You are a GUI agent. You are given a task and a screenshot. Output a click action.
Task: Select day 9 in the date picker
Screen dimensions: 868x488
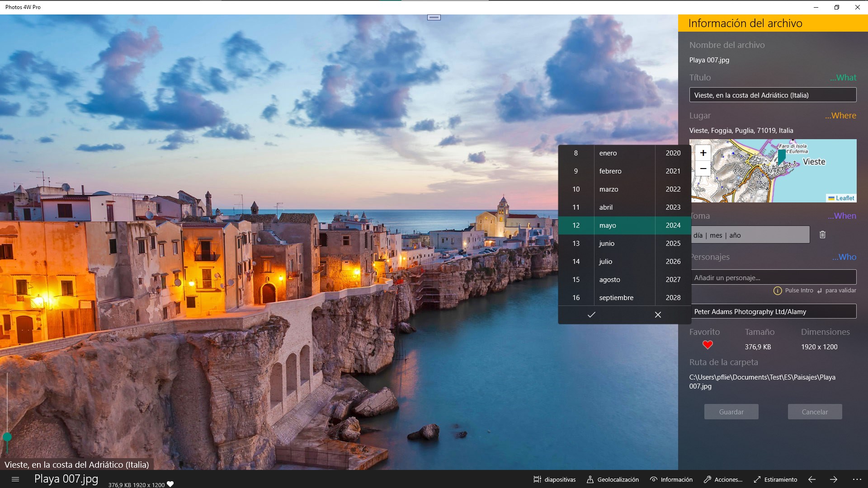tap(576, 171)
